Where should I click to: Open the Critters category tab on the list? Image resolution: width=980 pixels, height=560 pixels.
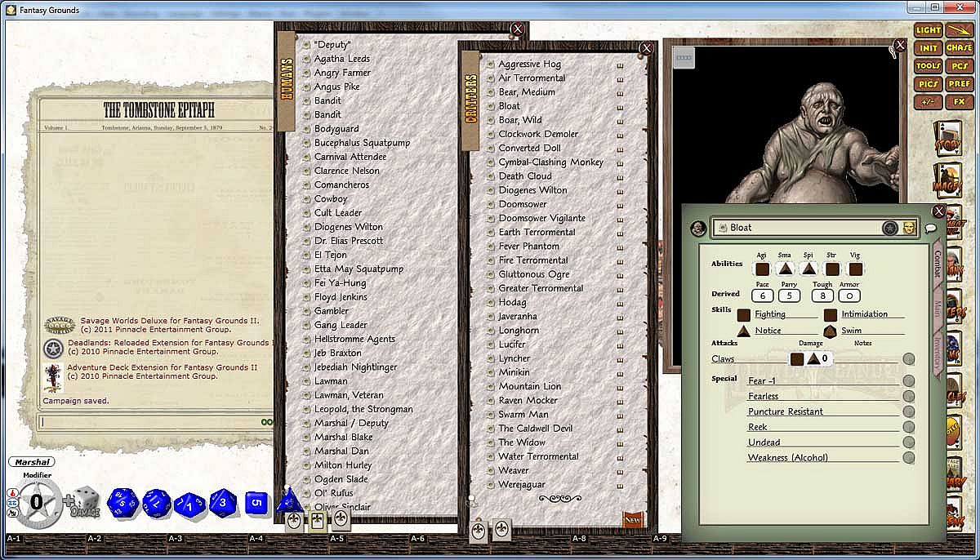pos(470,101)
